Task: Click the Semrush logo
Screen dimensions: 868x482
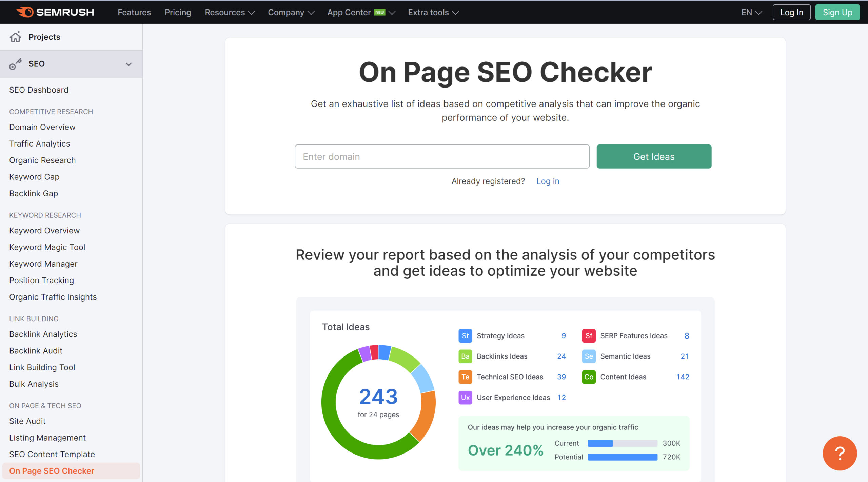Action: coord(55,12)
